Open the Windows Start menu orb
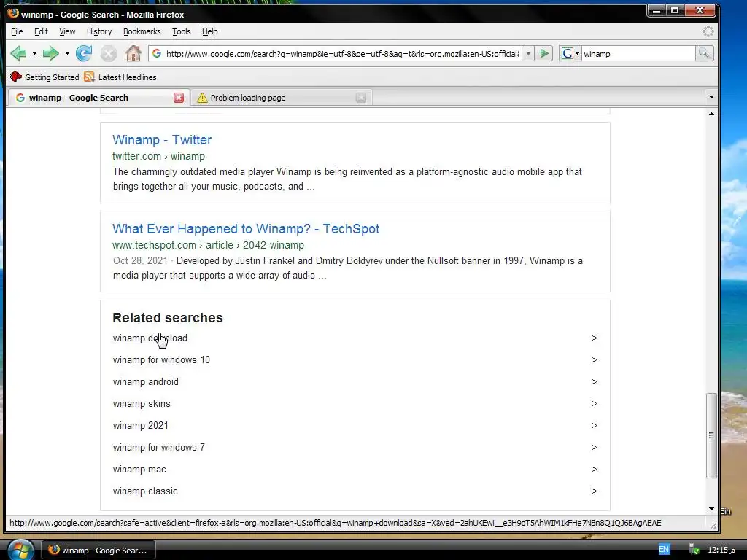Viewport: 747px width, 560px height. click(20, 551)
